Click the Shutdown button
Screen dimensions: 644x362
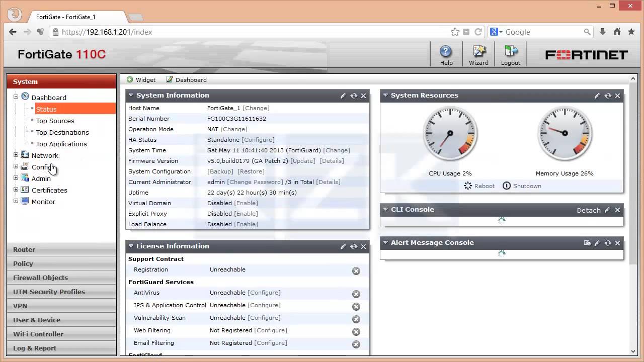[522, 186]
